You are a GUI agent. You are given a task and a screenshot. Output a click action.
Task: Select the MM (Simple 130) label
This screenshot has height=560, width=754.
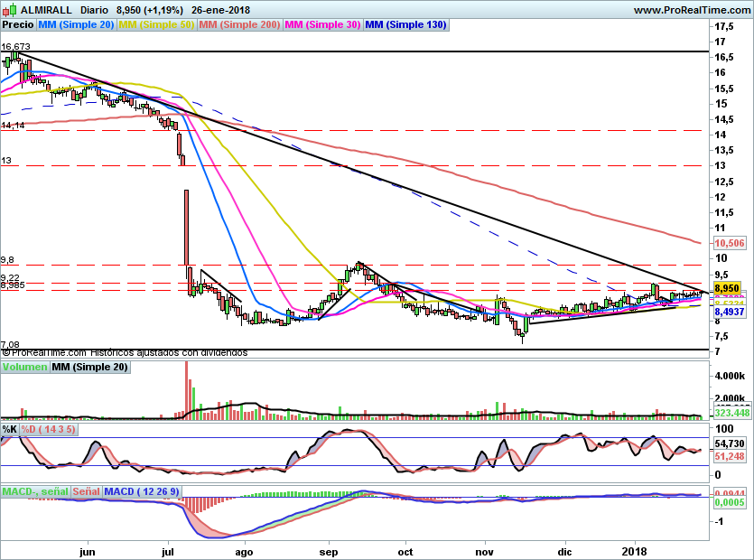tap(405, 25)
